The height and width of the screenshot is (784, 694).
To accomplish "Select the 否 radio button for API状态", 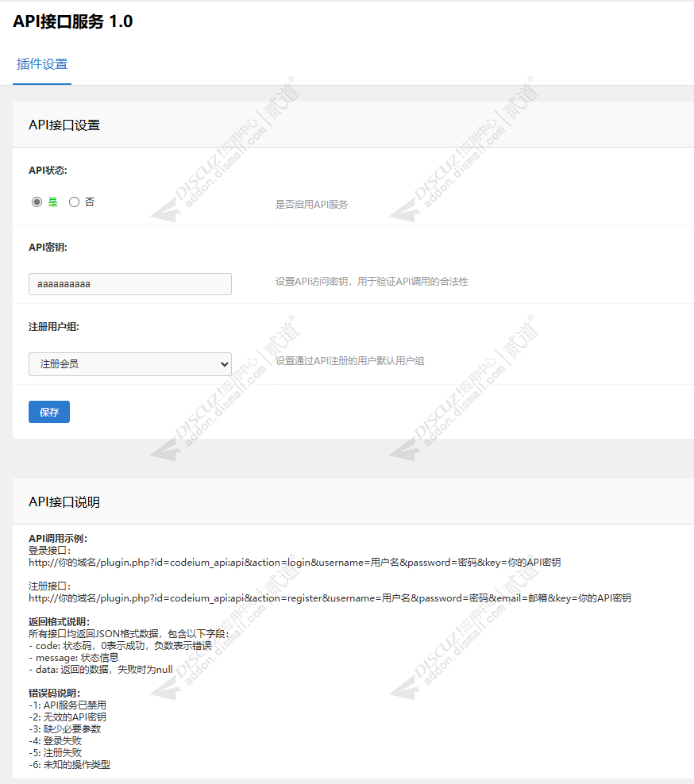I will click(x=74, y=202).
